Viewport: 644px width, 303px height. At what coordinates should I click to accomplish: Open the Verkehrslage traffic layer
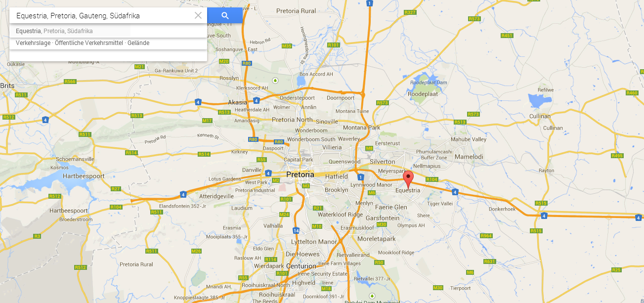click(33, 43)
